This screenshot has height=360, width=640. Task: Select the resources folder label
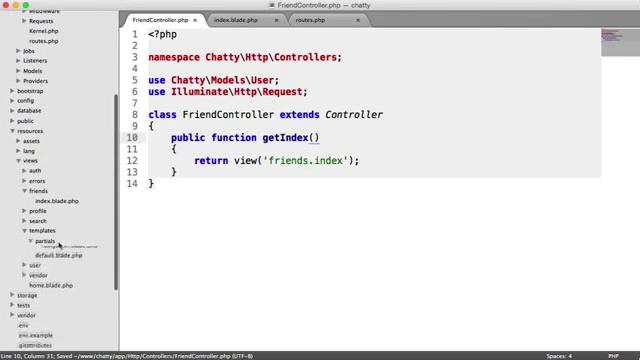30,131
